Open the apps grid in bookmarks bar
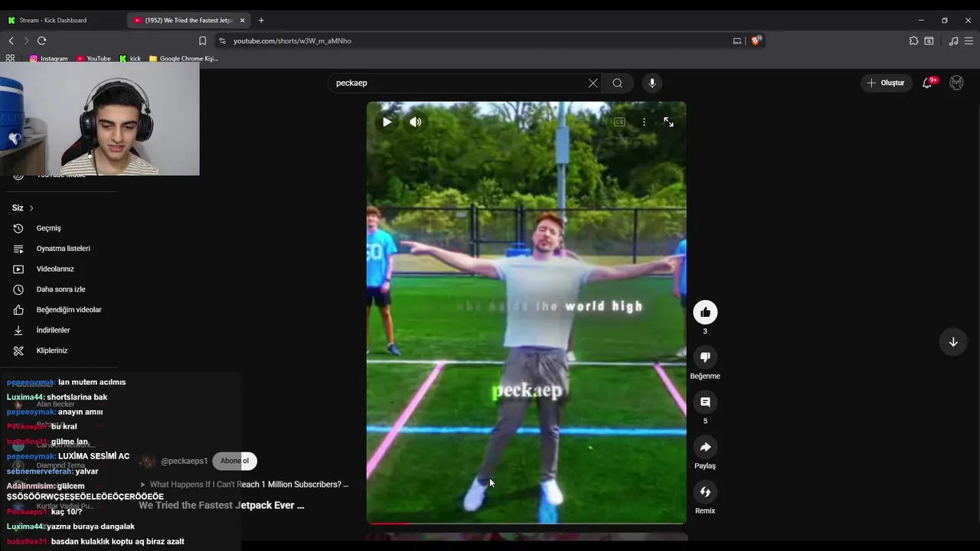The width and height of the screenshot is (980, 551). coord(10,58)
